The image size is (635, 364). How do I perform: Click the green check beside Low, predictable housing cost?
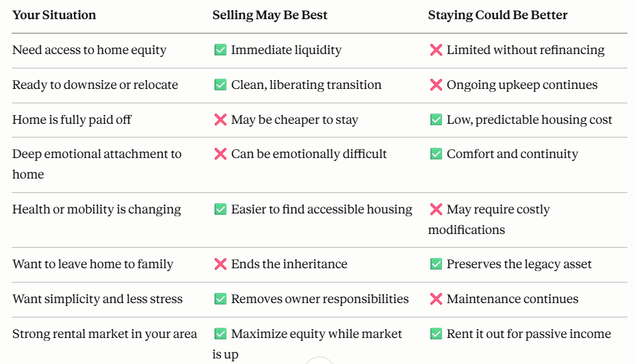pos(436,120)
